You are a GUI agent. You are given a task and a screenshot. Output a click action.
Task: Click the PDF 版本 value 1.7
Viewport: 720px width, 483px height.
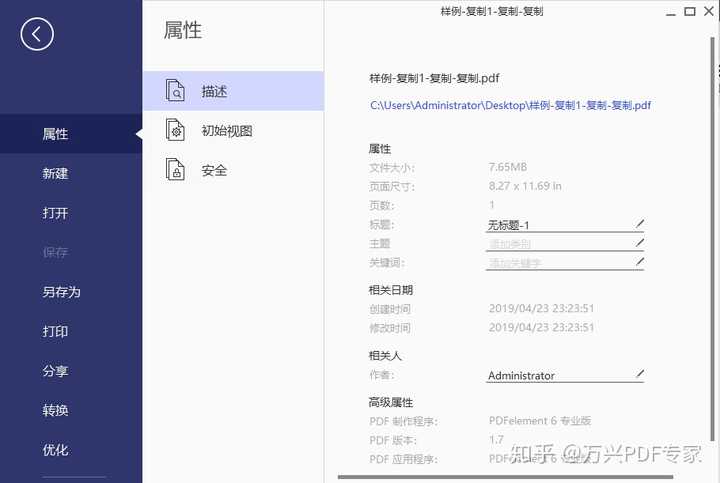496,439
